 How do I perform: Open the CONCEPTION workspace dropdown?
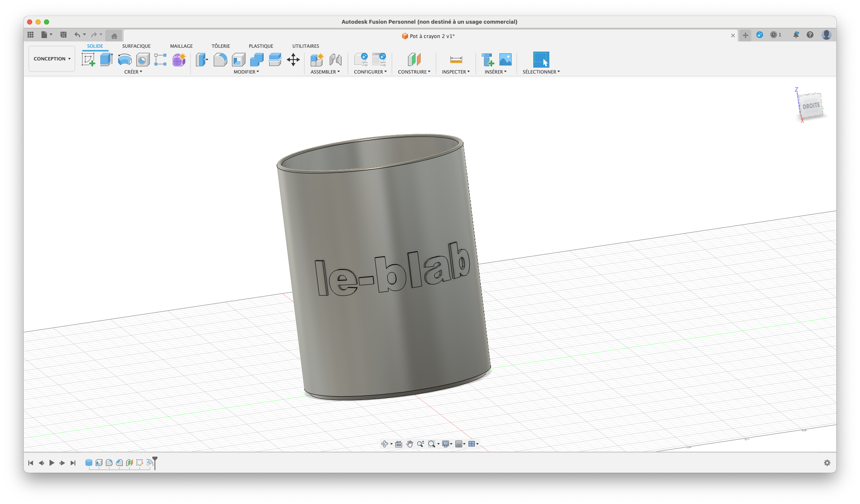point(52,59)
